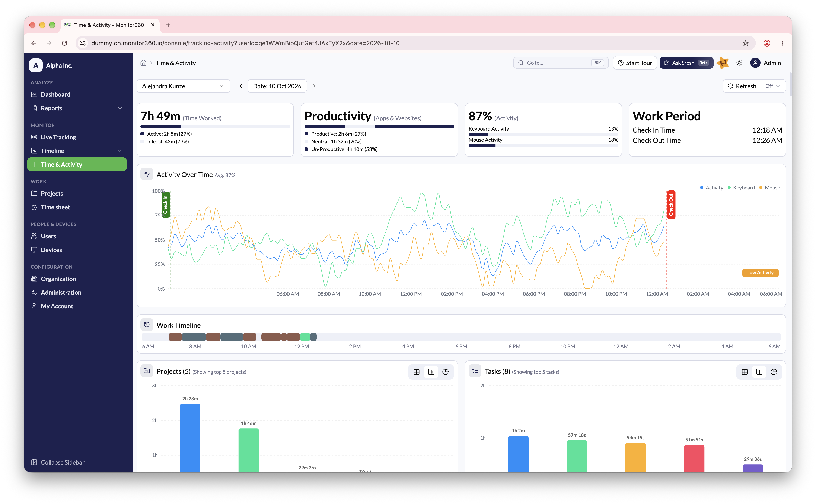Switch Projects panel to bar chart view
Image resolution: width=816 pixels, height=504 pixels.
tap(431, 372)
